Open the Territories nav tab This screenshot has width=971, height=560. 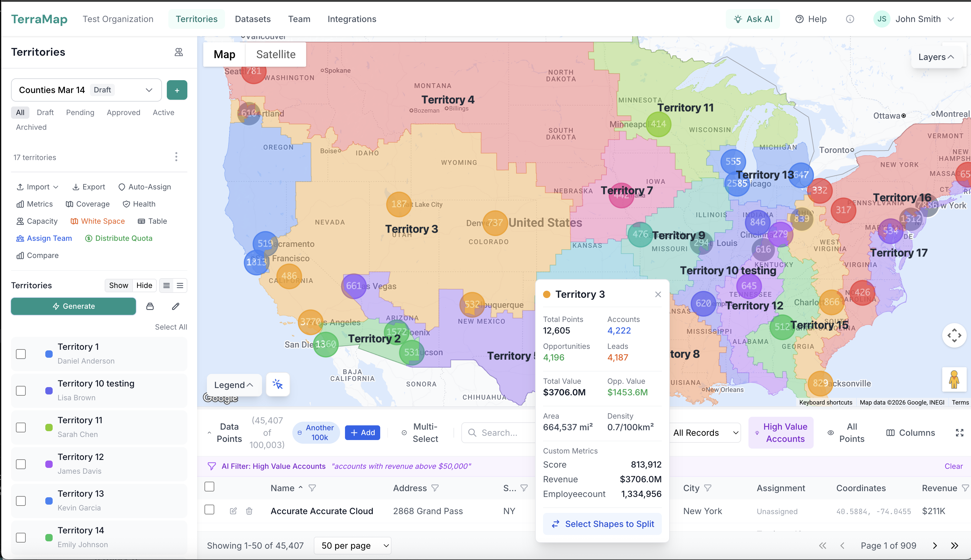[197, 19]
